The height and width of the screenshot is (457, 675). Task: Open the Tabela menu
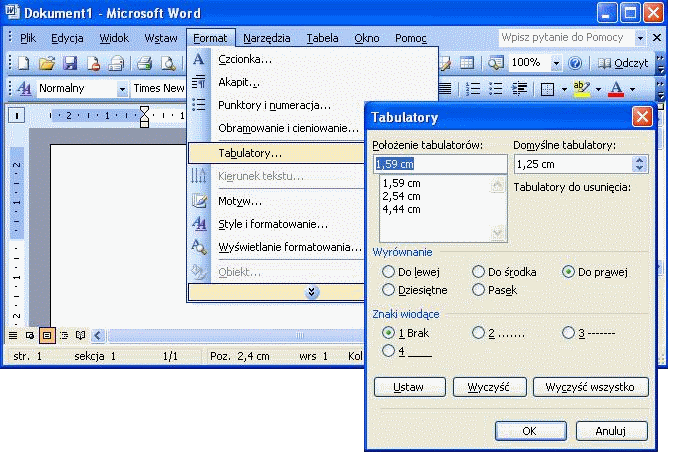point(322,38)
